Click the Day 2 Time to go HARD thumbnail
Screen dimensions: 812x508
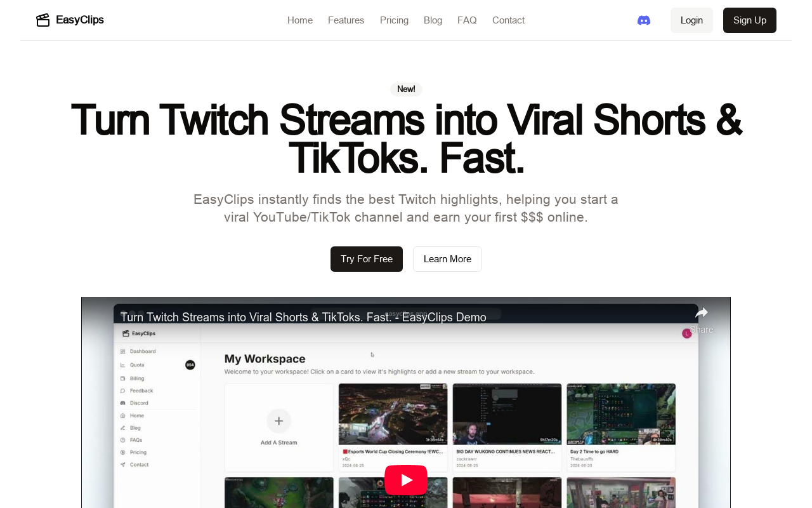(621, 413)
